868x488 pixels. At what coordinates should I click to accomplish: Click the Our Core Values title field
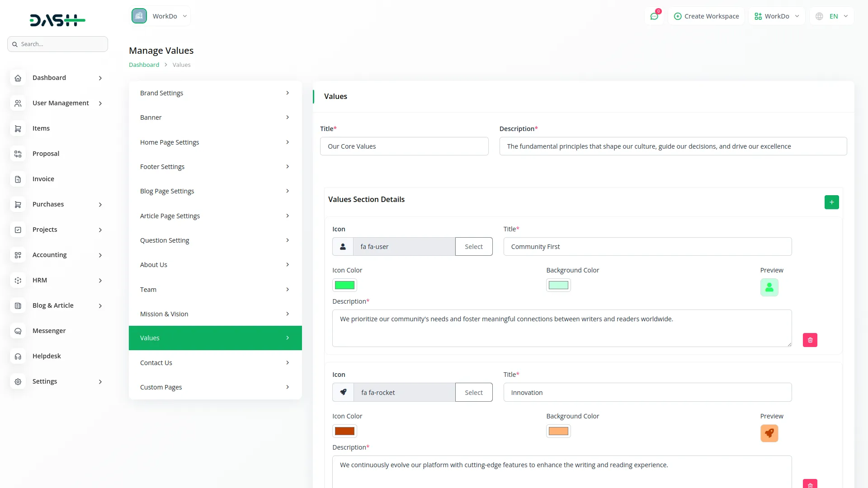[x=404, y=146]
